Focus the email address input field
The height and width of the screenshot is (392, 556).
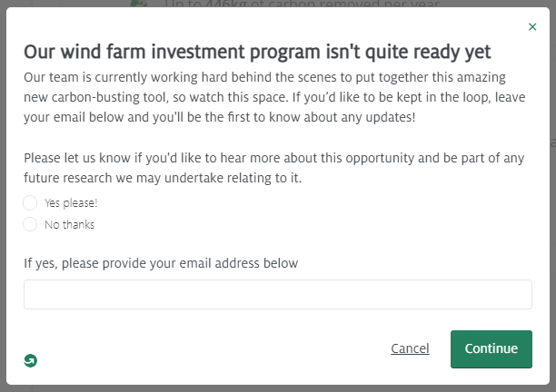pyautogui.click(x=278, y=294)
